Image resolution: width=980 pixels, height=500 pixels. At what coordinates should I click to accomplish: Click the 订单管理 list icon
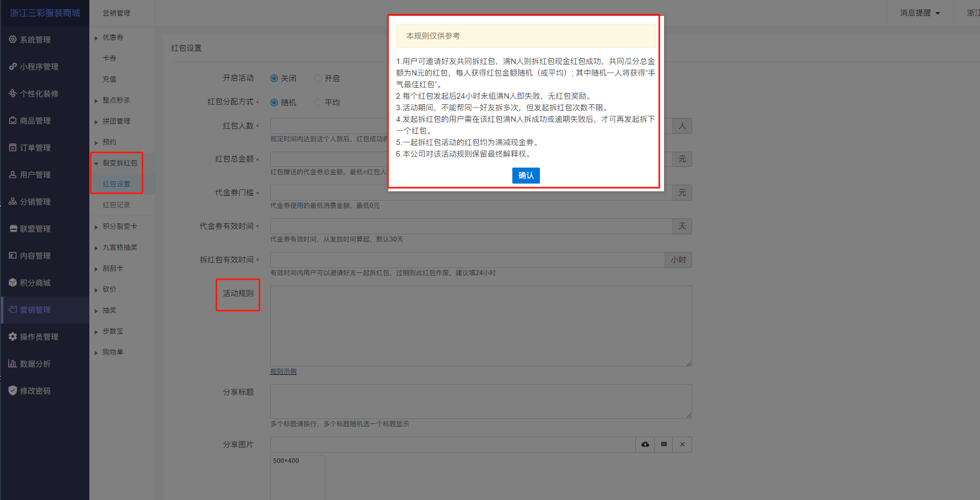(x=13, y=147)
